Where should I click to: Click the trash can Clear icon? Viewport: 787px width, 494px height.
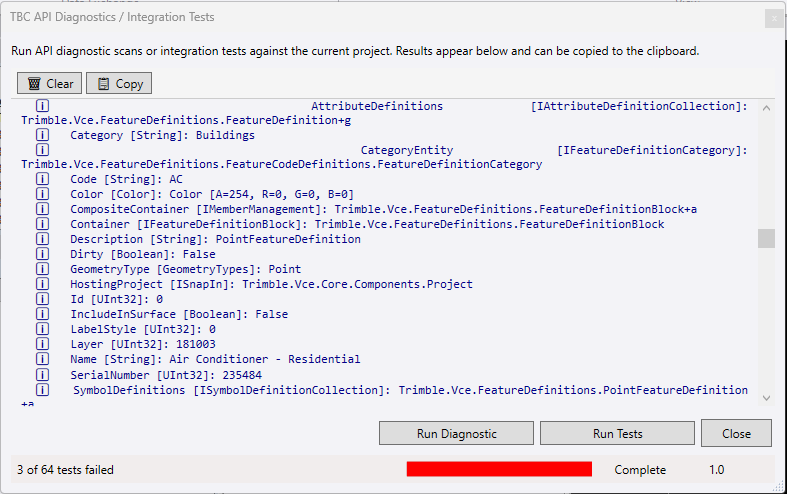pos(35,84)
